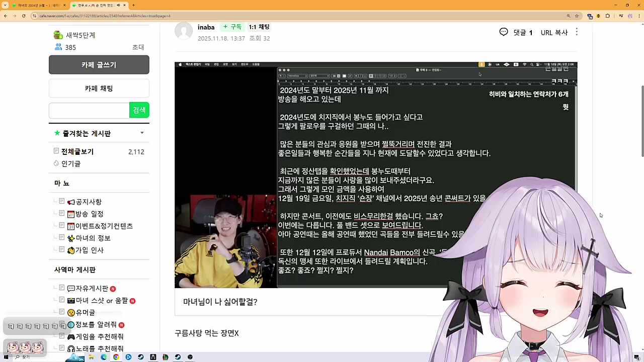Open the 공지사항 megaphone board icon
Screen dimensions: 644x362
(x=70, y=202)
